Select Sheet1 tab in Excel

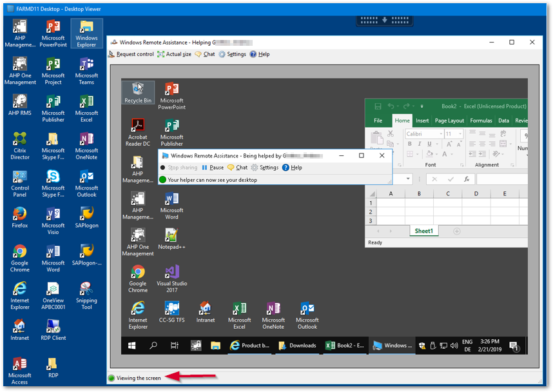pyautogui.click(x=423, y=231)
